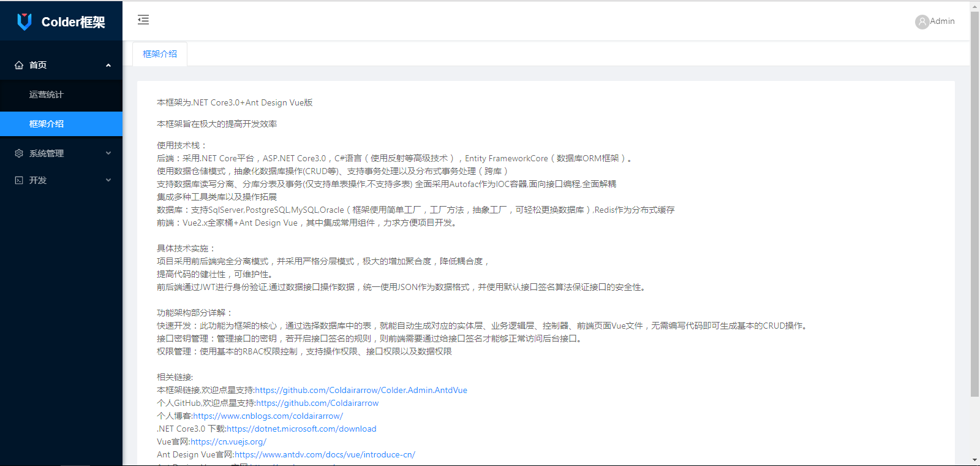Open the 运营统计 menu item
Screen dimensions: 980x466
click(x=61, y=94)
